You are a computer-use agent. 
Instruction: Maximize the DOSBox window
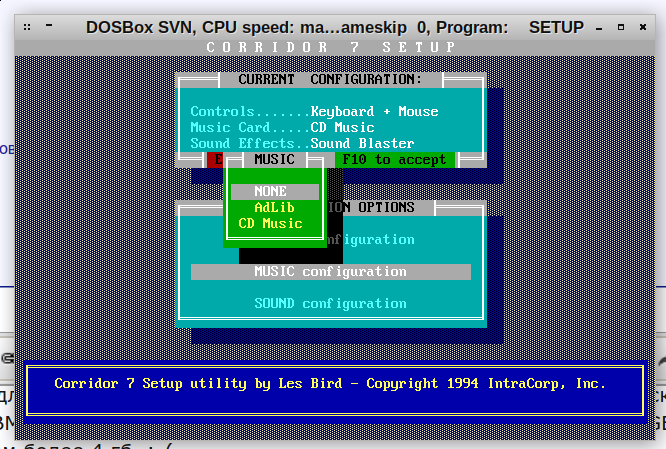click(621, 27)
